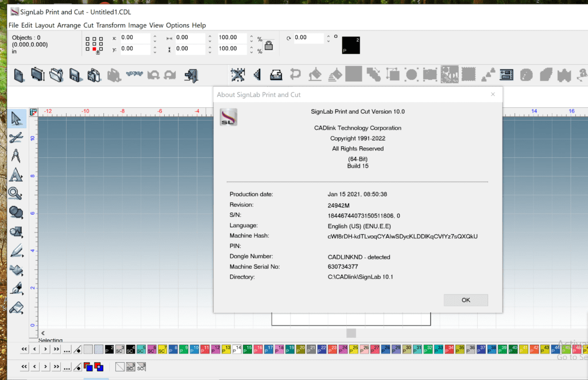588x380 pixels.
Task: Activate the Text tool
Action: coord(16,175)
